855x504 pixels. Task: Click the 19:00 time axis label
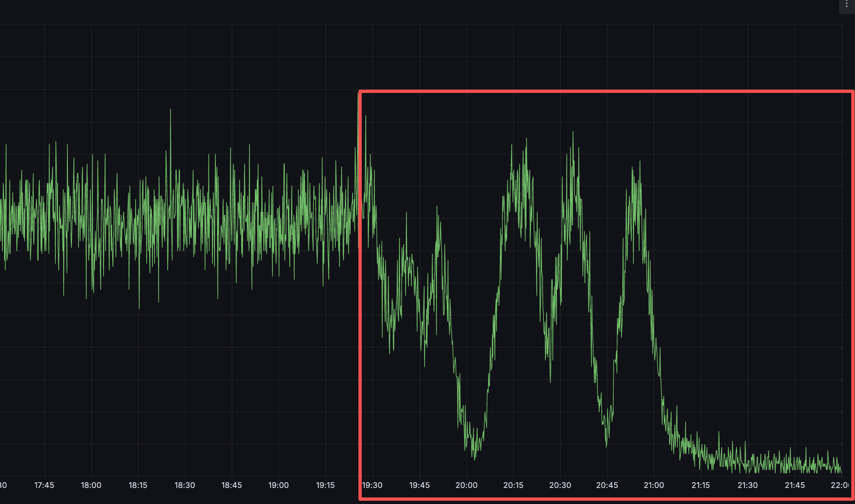[278, 485]
